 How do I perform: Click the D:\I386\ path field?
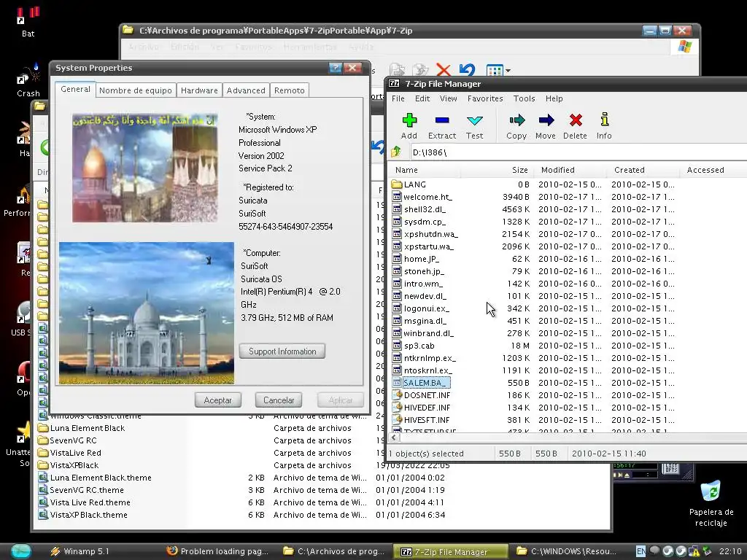(x=578, y=152)
